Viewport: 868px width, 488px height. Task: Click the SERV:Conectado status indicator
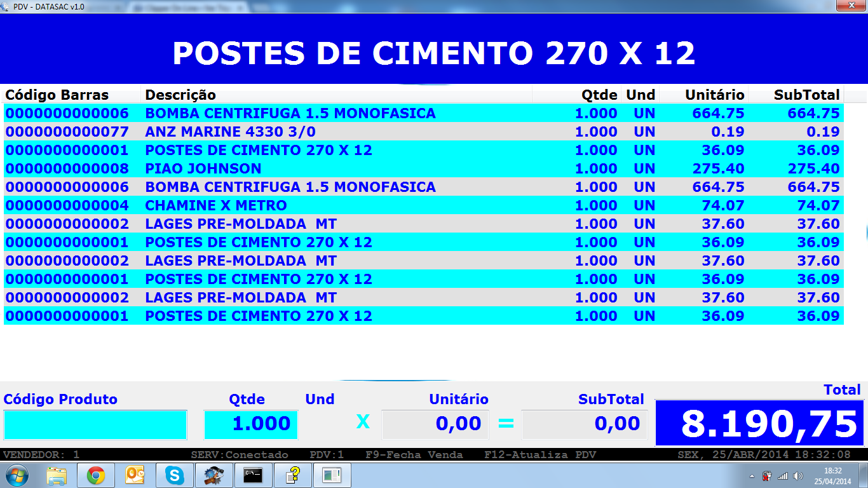[x=240, y=455]
